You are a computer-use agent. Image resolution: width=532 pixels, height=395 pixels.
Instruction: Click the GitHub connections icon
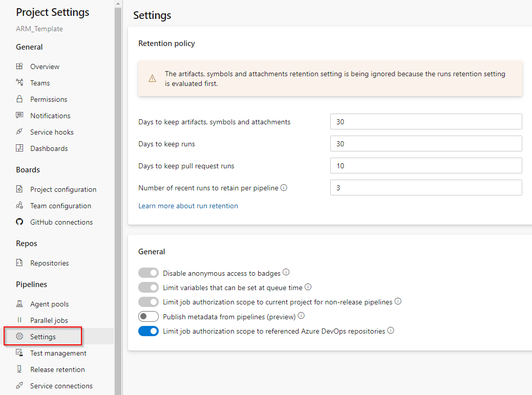19,222
